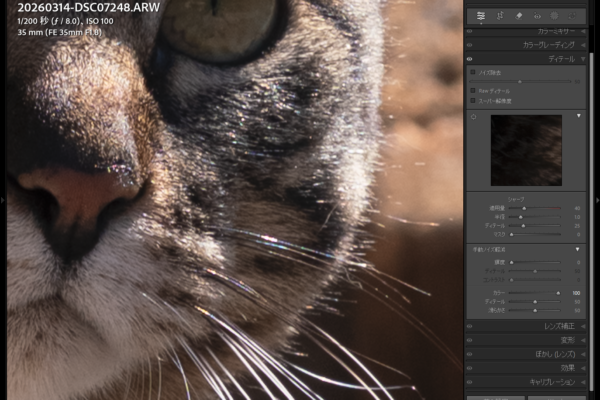600x400 pixels.
Task: Enable the ノイズ除去 checkbox
Action: 473,72
